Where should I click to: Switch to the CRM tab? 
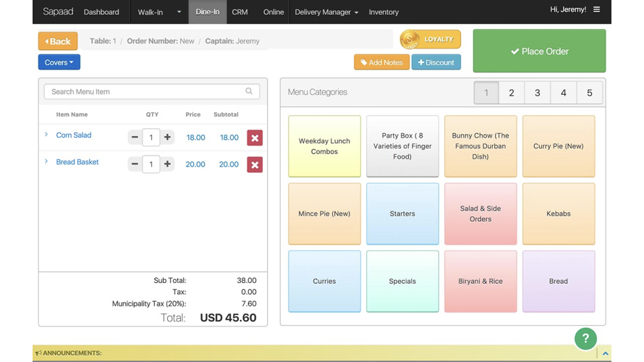(240, 12)
